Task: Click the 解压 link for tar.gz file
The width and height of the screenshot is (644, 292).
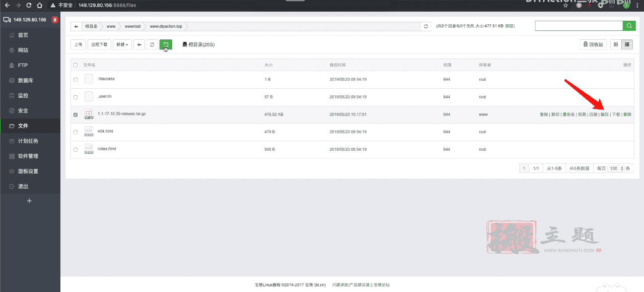Action: point(604,115)
